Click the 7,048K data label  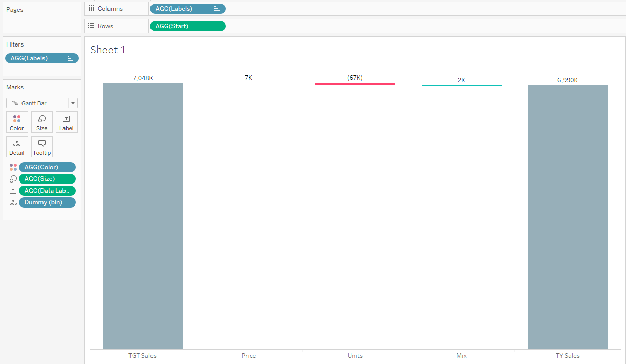coord(143,78)
